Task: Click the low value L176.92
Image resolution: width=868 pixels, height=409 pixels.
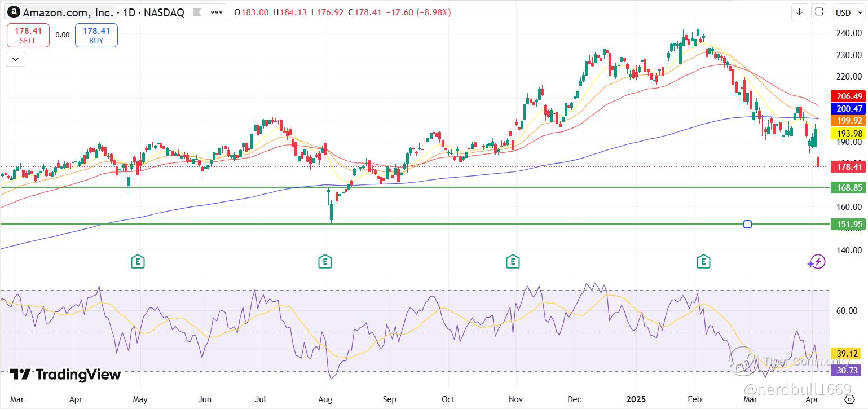Action: coord(327,12)
